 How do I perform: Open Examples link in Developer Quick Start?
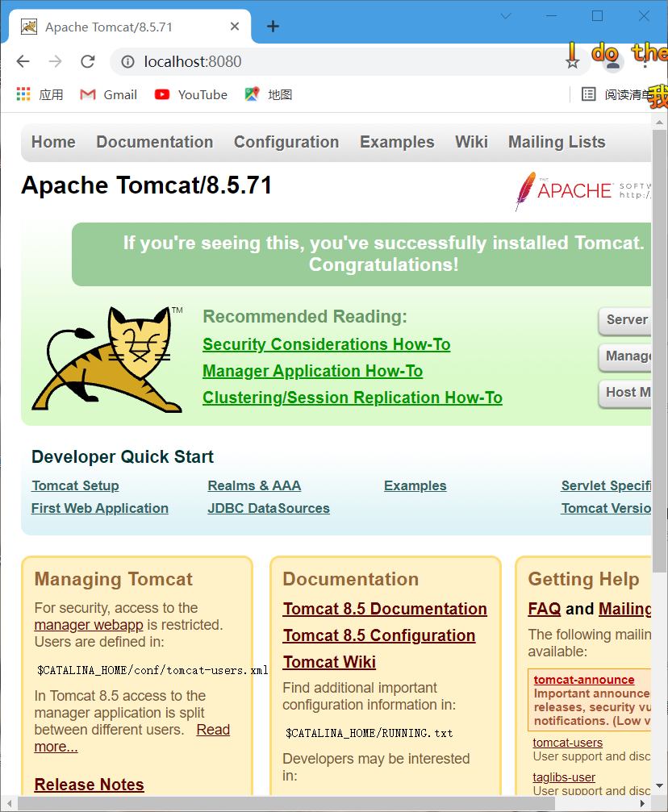click(x=415, y=485)
